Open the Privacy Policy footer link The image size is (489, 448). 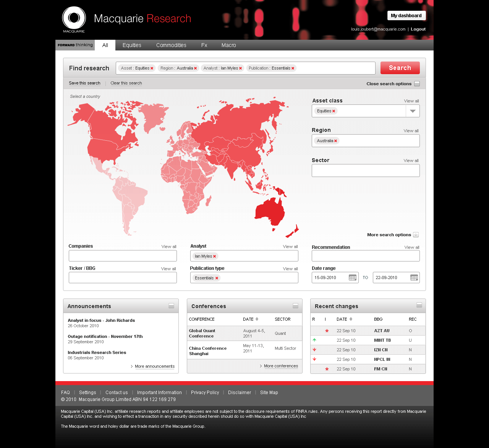coord(205,393)
